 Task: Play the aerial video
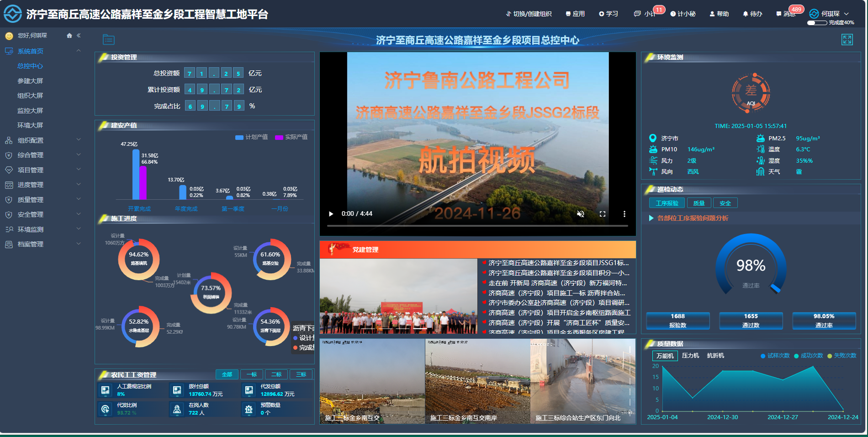(x=331, y=214)
